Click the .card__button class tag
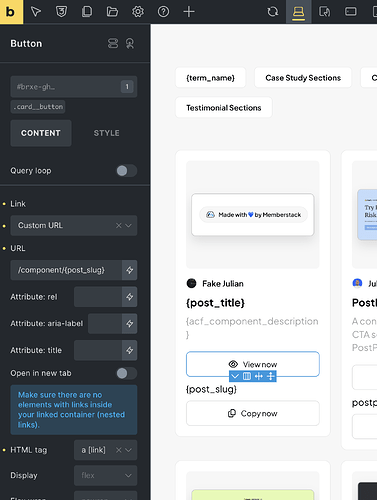Viewport: 377px width, 500px height. (x=38, y=107)
